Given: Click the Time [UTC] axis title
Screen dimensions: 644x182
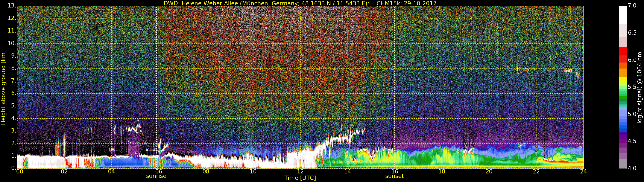Looking at the screenshot, I should click(x=300, y=178).
